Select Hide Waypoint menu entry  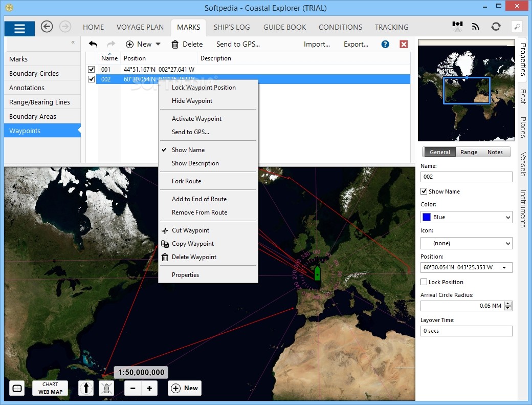[x=208, y=101]
